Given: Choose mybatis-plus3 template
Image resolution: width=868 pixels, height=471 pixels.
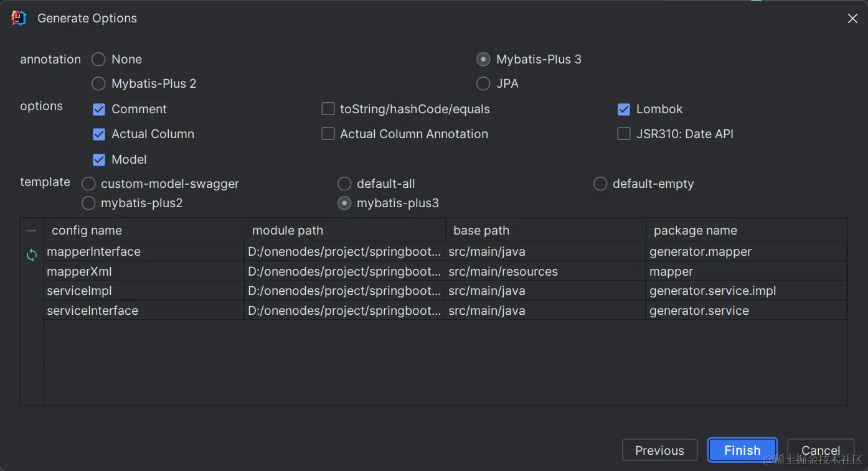Looking at the screenshot, I should [344, 203].
